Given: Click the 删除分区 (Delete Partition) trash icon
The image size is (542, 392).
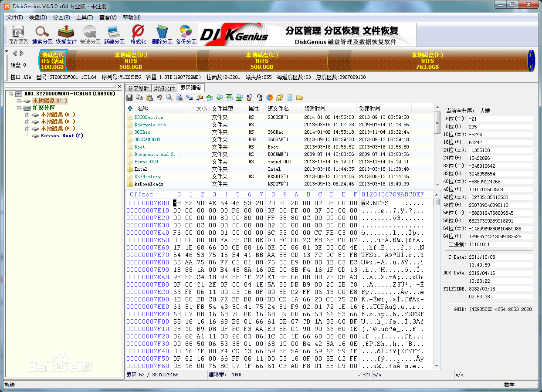Looking at the screenshot, I should pos(162,34).
